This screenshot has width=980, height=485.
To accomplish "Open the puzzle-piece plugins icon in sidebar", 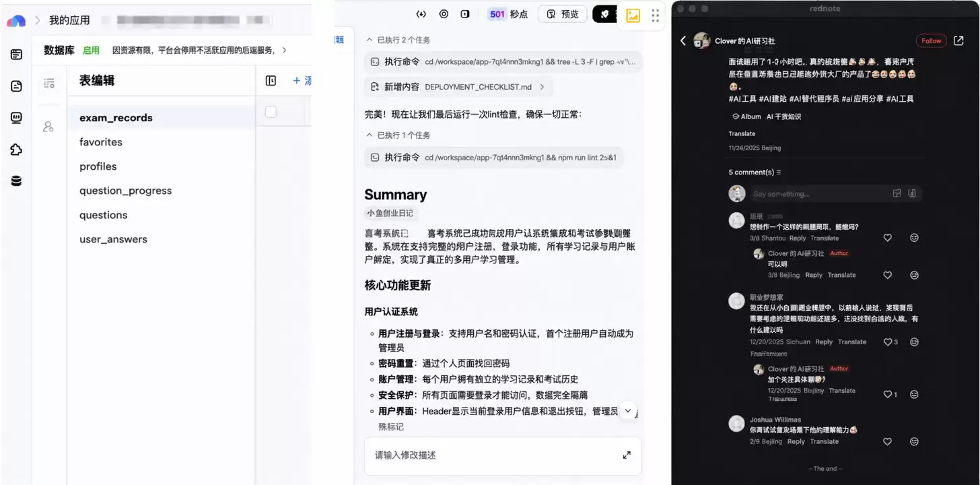I will click(x=17, y=150).
